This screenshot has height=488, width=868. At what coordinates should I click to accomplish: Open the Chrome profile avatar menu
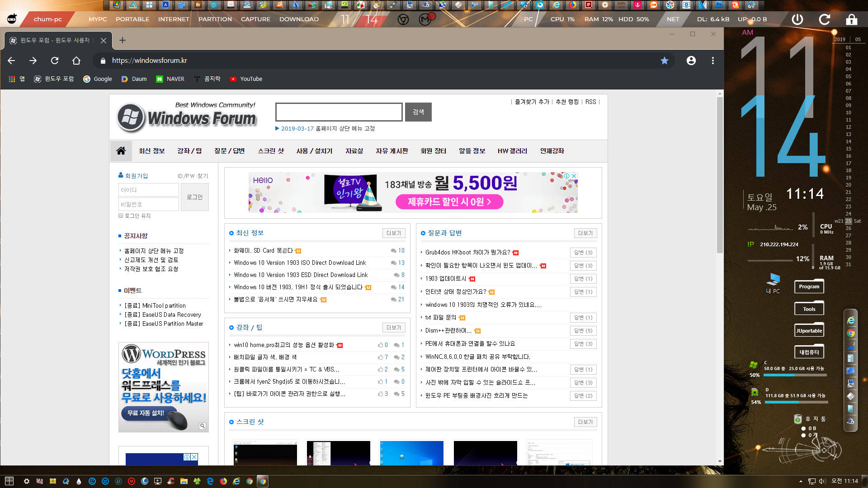click(691, 61)
